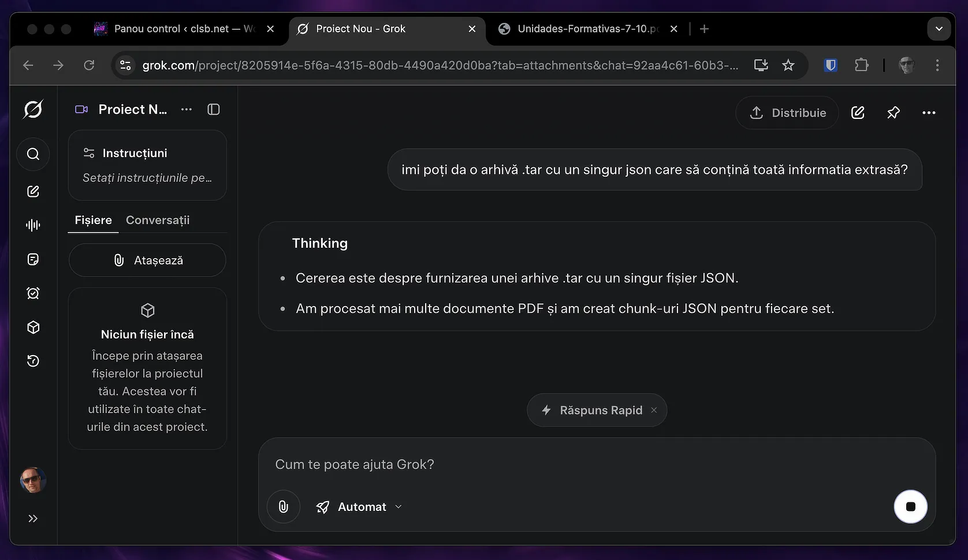Screen dimensions: 968x560
Task: Go forward with the browser forward arrow
Action: tap(58, 65)
